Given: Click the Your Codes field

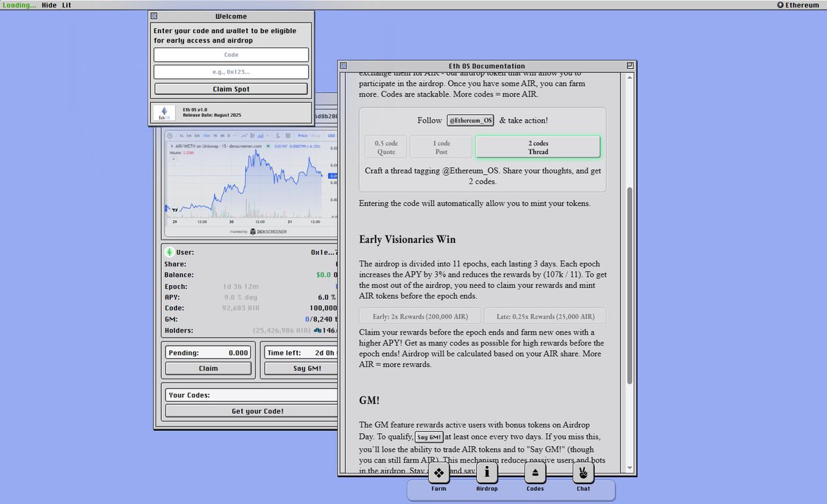Looking at the screenshot, I should (x=251, y=395).
